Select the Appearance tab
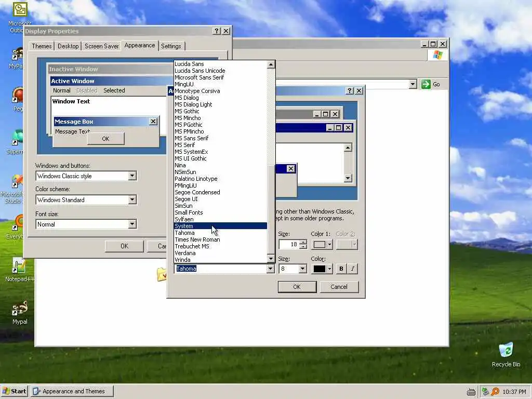Viewport: 532px width, 399px height. point(139,46)
